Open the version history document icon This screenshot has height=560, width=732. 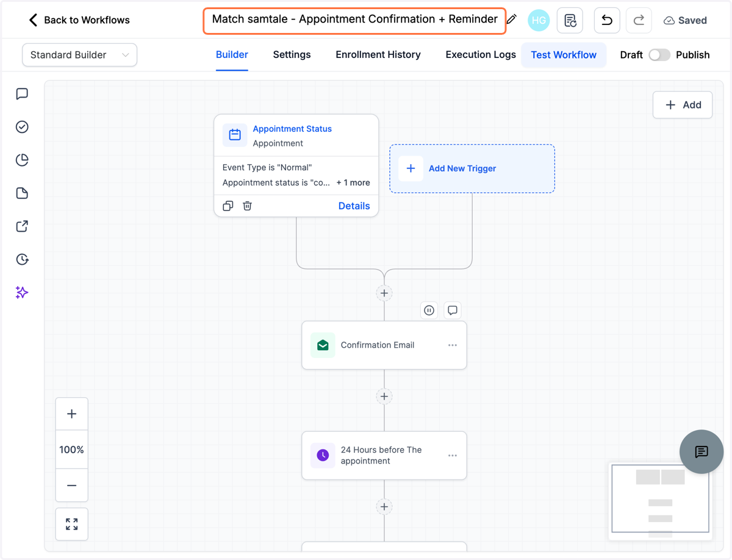(570, 21)
